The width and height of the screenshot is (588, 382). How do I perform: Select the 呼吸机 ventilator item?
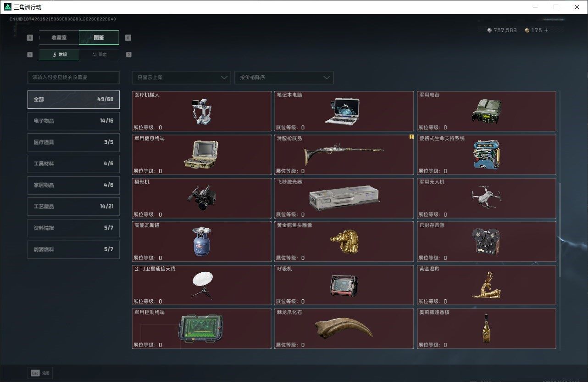click(344, 285)
